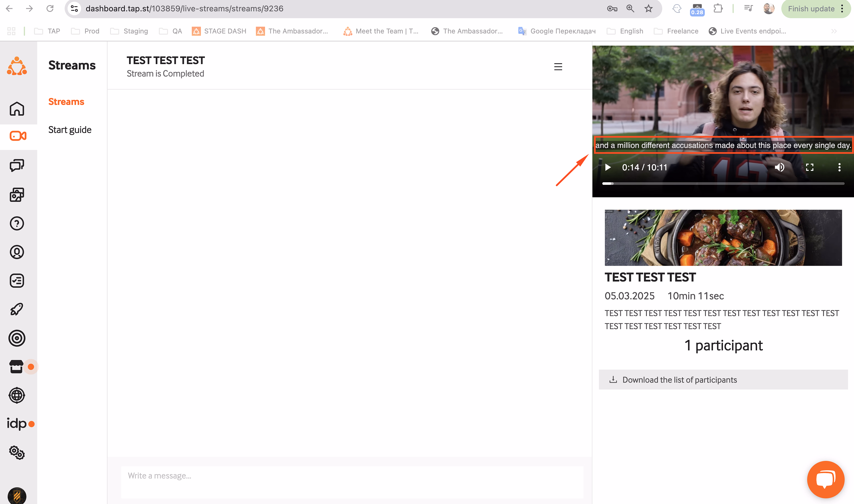854x504 pixels.
Task: Open the Prod bookmarks folder
Action: click(85, 31)
